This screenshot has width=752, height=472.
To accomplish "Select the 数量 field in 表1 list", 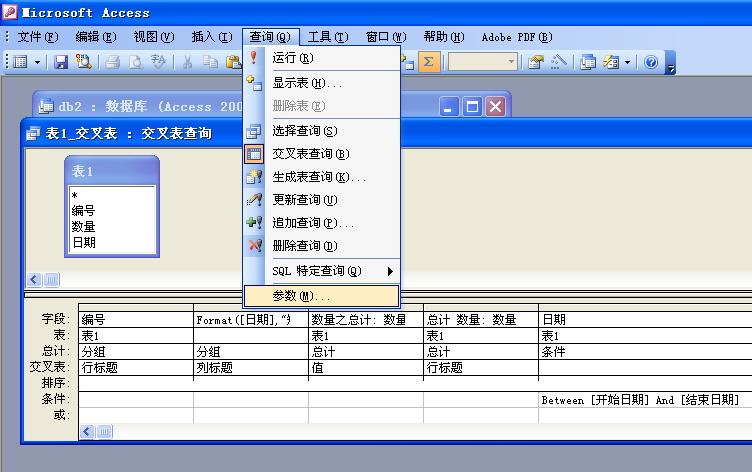I will 113,226.
